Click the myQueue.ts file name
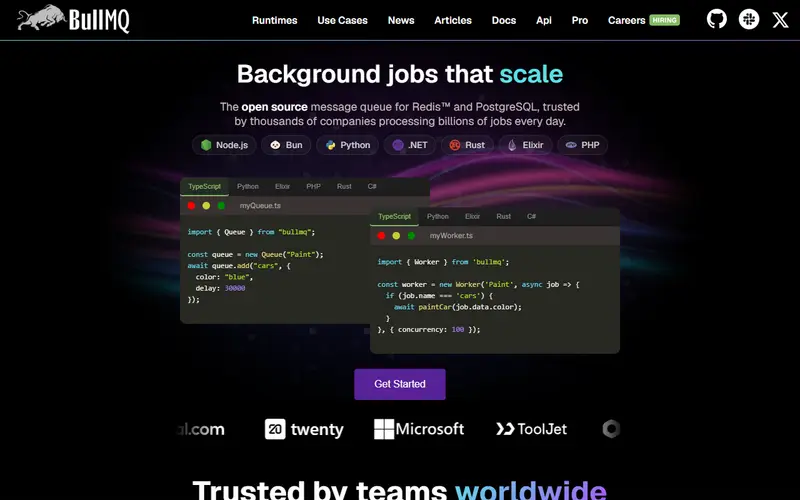Screen dimensions: 800x500 coord(260,206)
